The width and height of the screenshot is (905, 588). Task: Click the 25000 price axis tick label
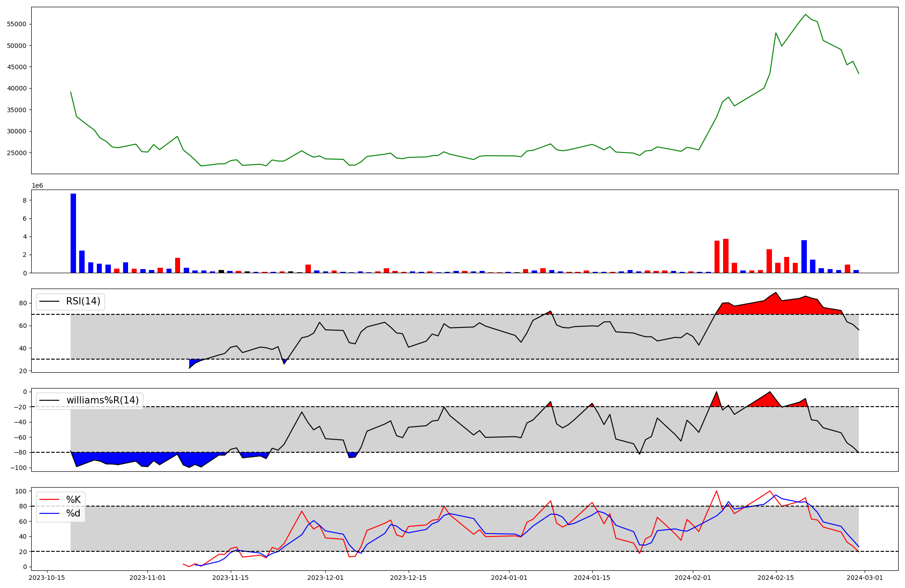coord(16,153)
